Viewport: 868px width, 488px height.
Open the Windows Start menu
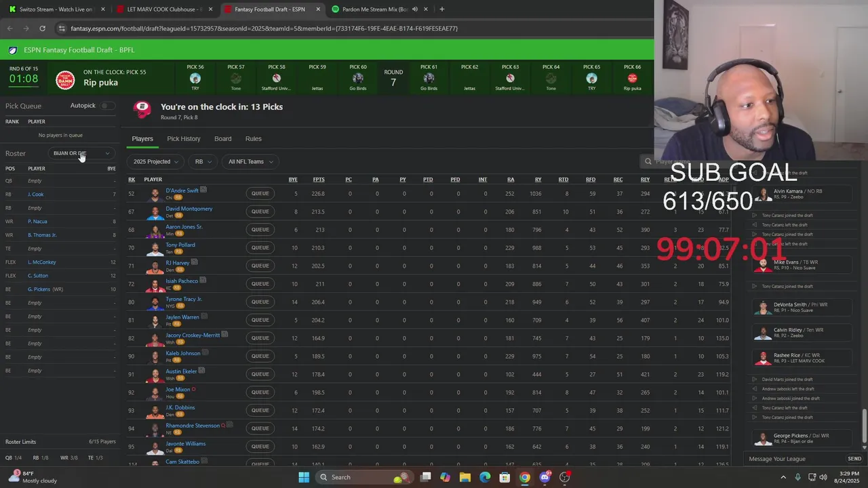[x=303, y=477]
